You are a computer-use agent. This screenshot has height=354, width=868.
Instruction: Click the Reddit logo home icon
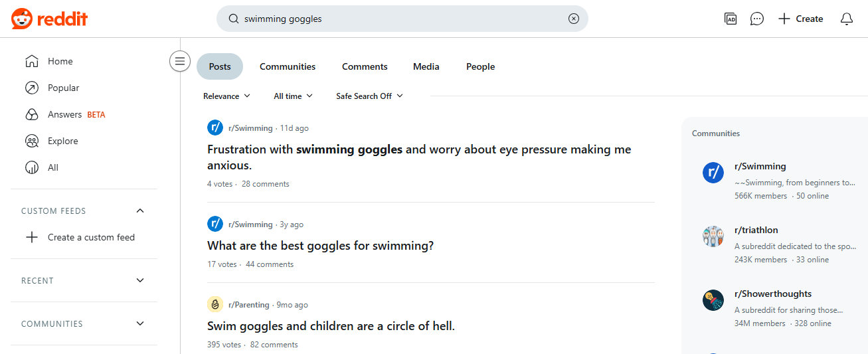coord(21,19)
